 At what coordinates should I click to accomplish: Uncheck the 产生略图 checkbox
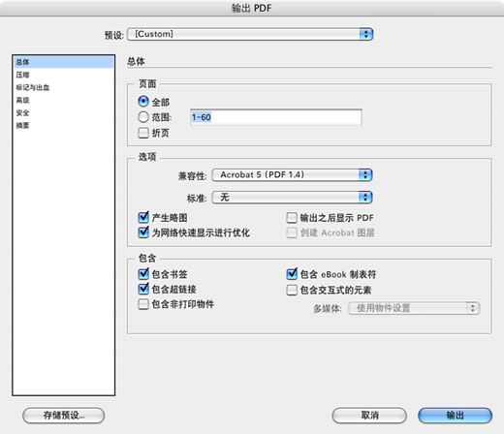point(143,217)
